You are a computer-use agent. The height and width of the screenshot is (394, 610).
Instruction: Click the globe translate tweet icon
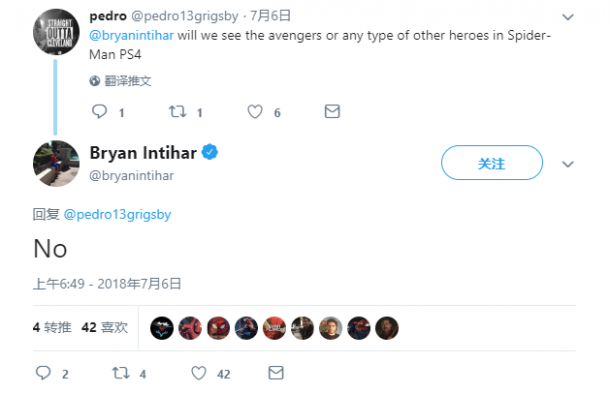[95, 81]
